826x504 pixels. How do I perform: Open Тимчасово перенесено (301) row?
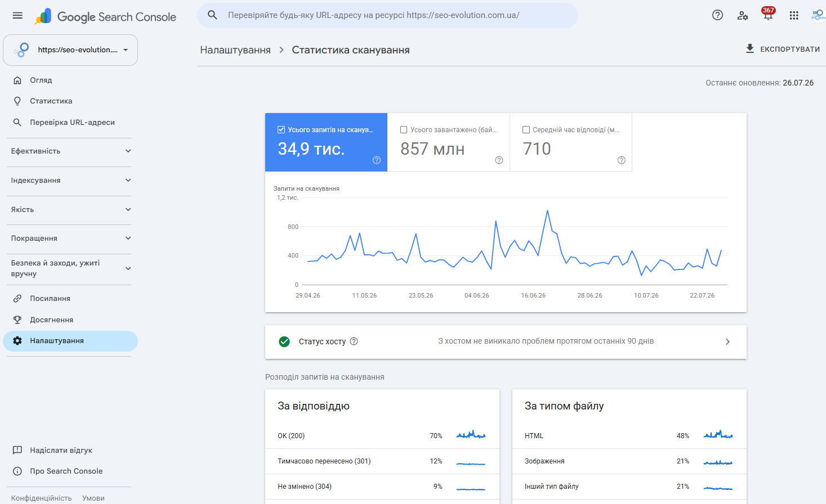tap(382, 461)
